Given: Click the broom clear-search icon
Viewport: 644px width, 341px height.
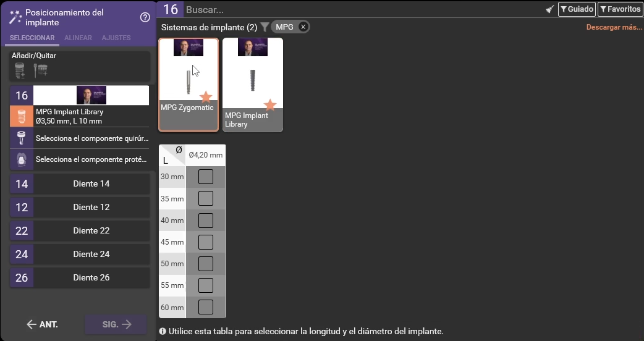Looking at the screenshot, I should (549, 9).
